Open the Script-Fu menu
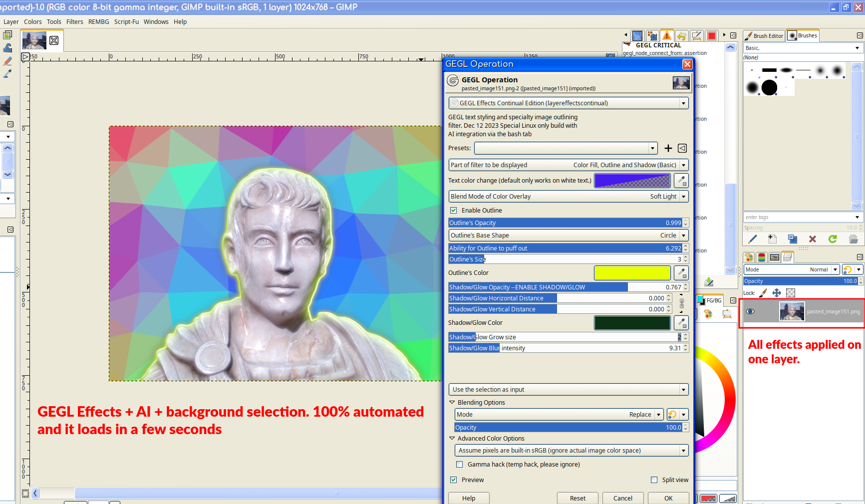 (126, 22)
